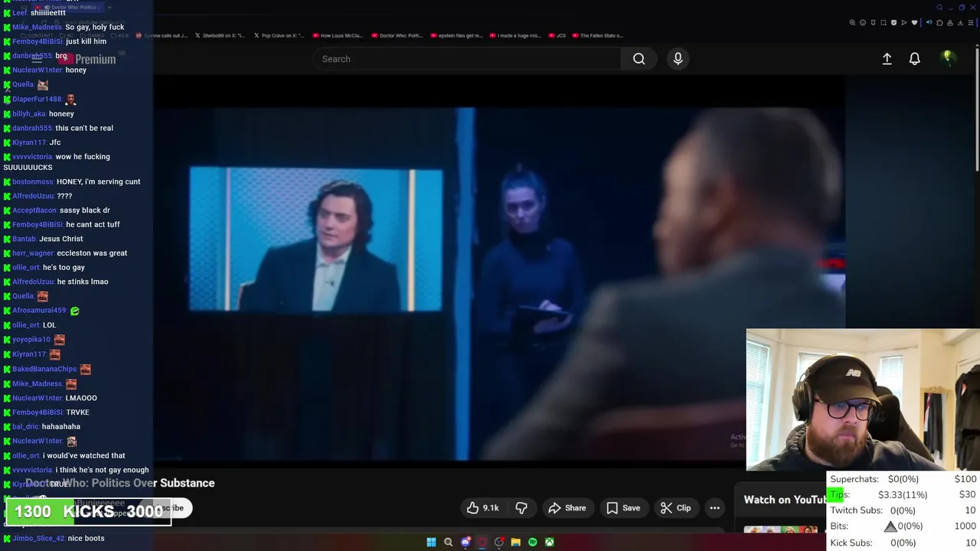Click the shield ad-blocker icon
The height and width of the screenshot is (551, 980).
pyautogui.click(x=893, y=23)
